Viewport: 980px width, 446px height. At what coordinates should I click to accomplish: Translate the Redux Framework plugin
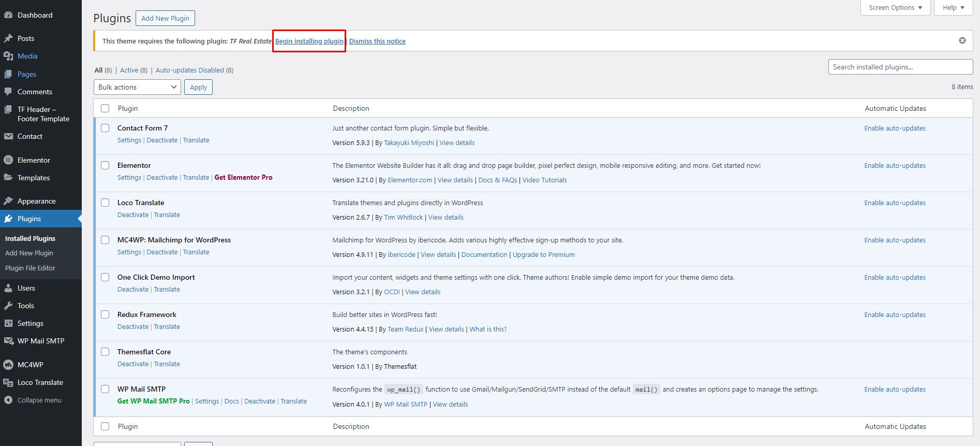[167, 327]
